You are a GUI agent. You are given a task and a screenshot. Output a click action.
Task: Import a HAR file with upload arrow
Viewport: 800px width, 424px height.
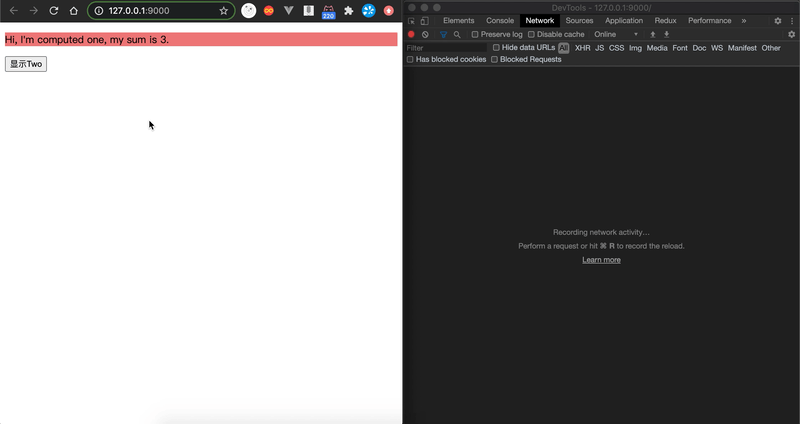click(x=653, y=34)
